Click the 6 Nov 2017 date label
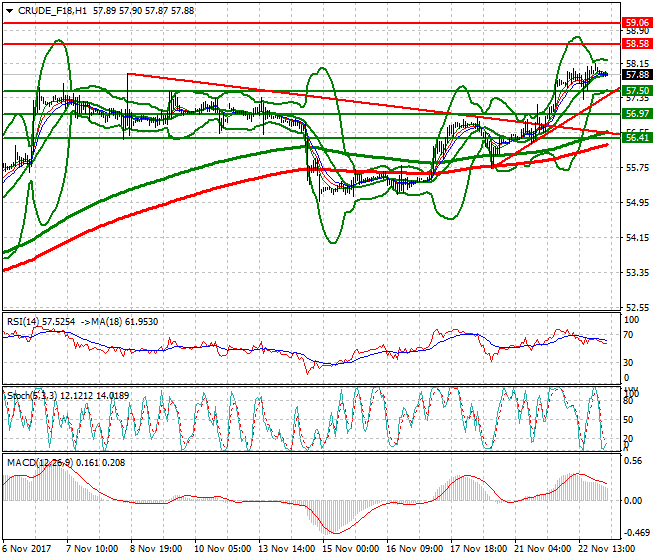Image resolution: width=660 pixels, height=560 pixels. click(27, 549)
